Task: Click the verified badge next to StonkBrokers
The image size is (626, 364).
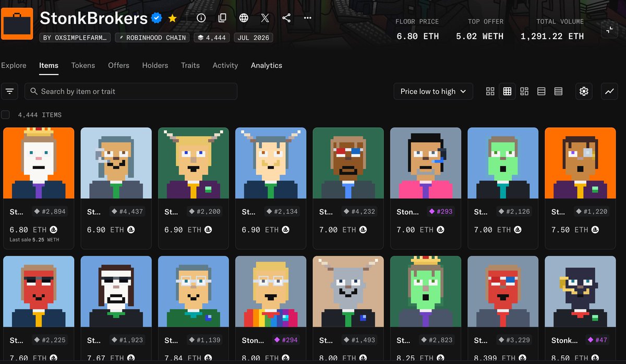Action: point(156,18)
